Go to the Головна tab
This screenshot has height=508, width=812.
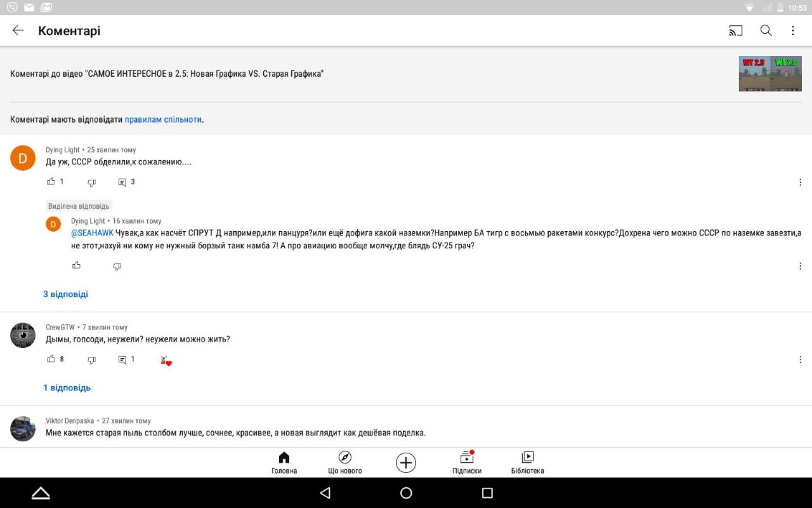click(x=284, y=463)
